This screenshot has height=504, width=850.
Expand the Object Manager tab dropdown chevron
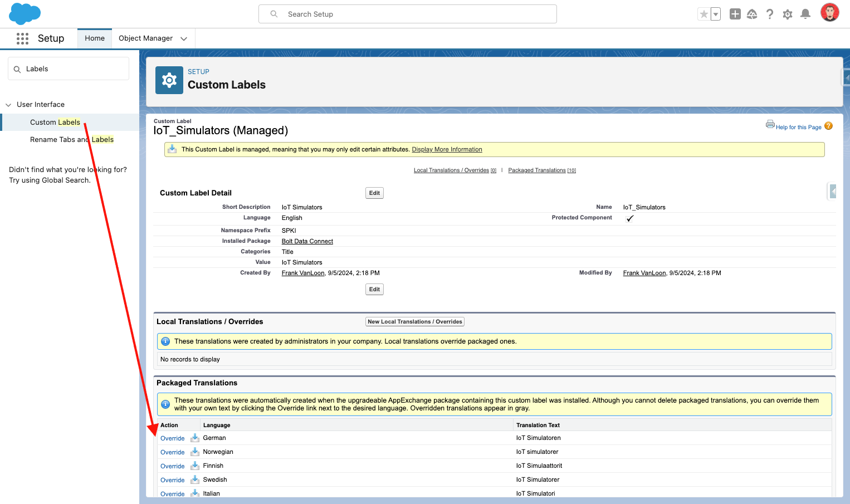184,38
